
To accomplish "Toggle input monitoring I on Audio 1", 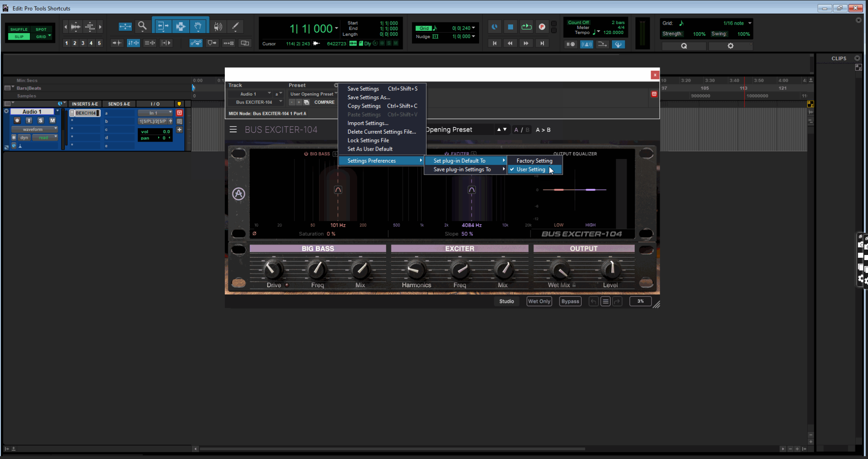I will pos(29,120).
